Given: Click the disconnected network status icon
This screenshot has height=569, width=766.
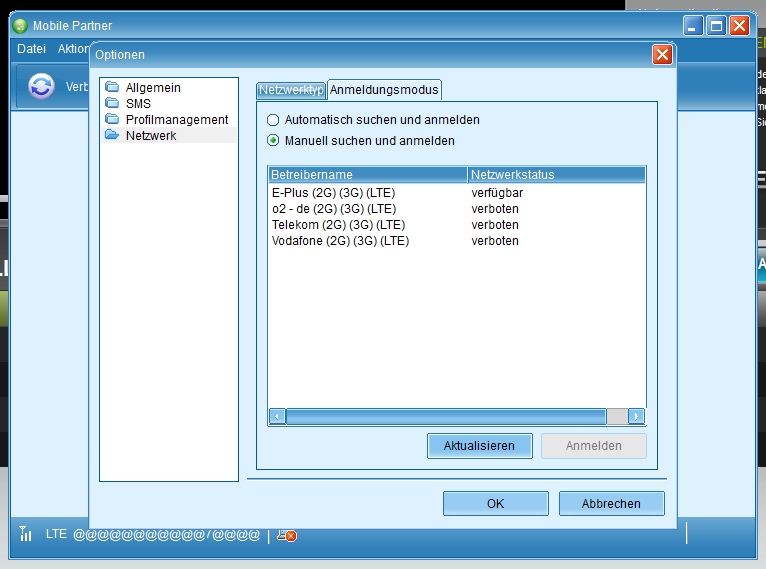Looking at the screenshot, I should (287, 535).
